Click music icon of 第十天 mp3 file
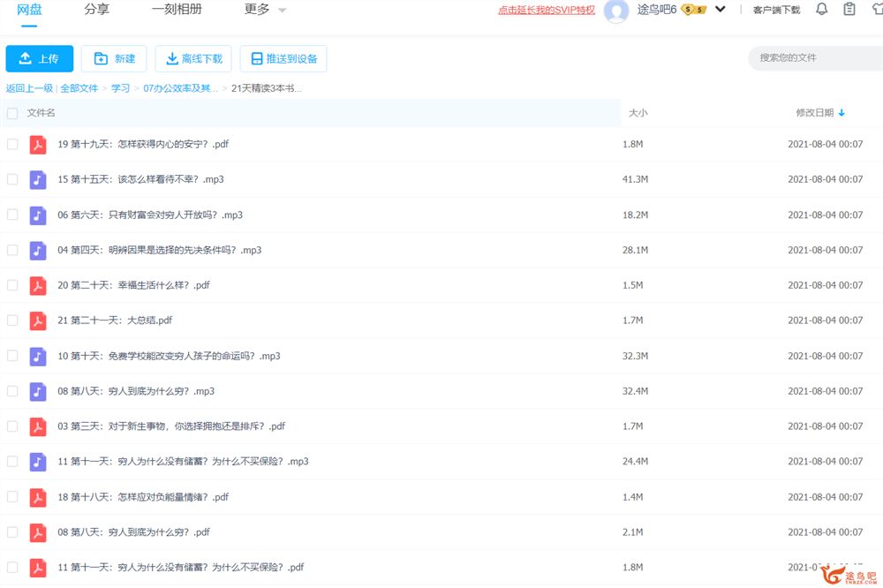Viewport: 883px width, 588px height. point(38,356)
